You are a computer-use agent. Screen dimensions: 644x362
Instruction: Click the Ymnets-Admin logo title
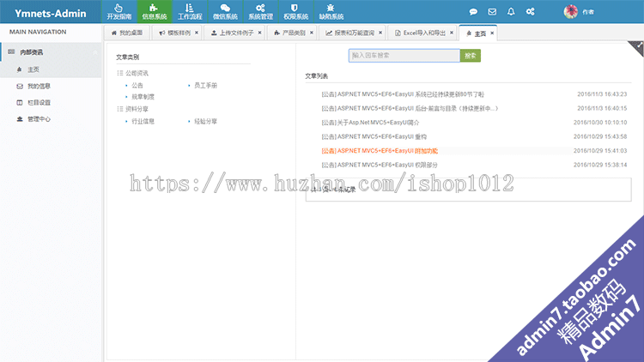(x=51, y=13)
